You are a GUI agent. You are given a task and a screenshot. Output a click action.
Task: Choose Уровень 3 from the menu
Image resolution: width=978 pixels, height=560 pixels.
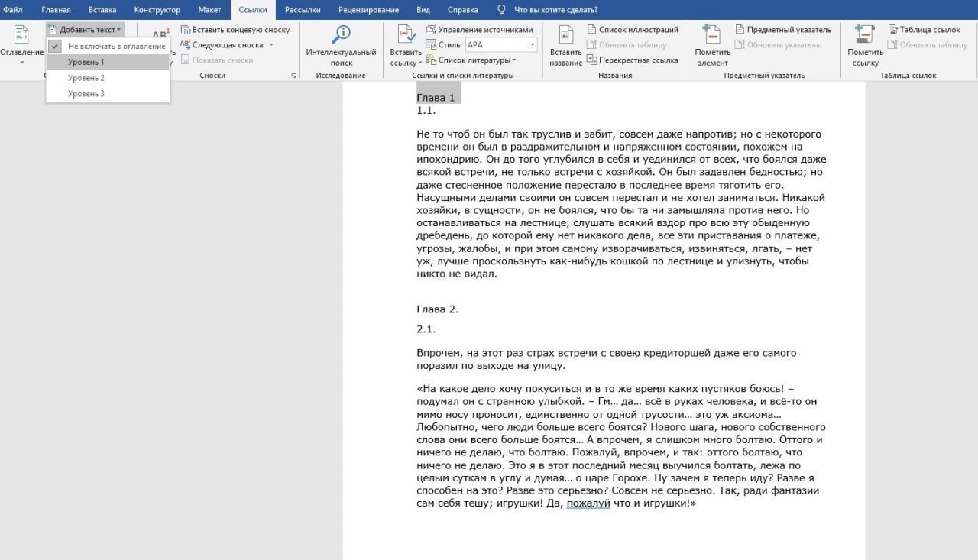[x=108, y=94]
